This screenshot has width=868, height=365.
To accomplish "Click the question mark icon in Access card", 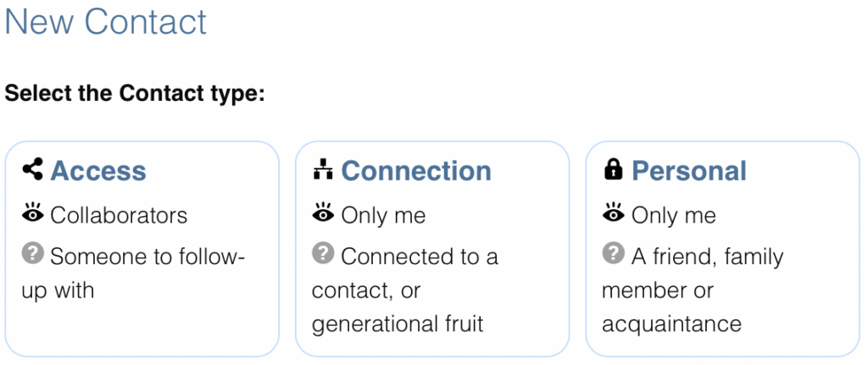I will pos(33,254).
